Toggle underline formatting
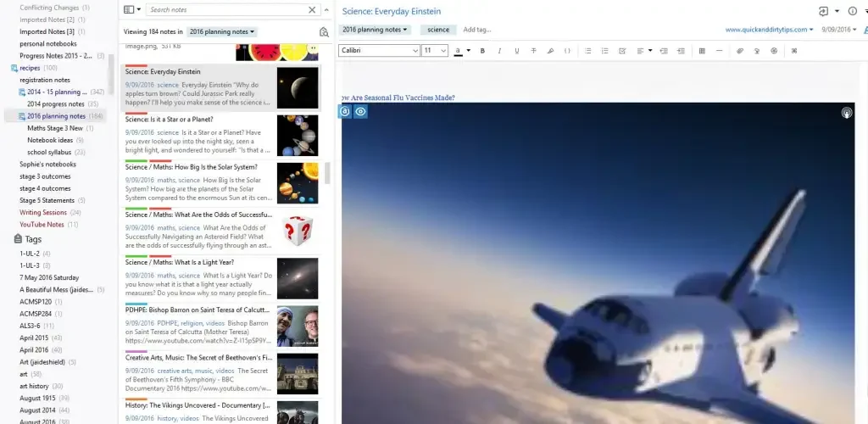This screenshot has height=424, width=868. (x=516, y=51)
